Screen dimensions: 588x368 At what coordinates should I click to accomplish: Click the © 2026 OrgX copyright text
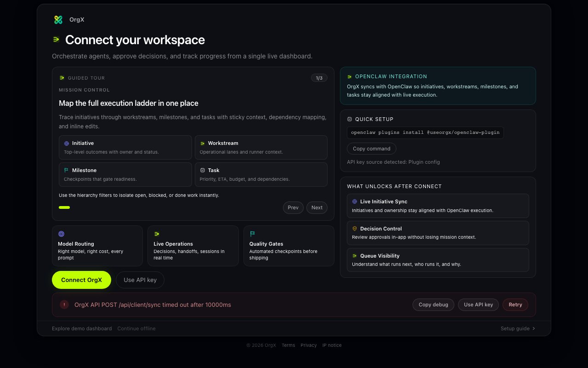coord(261,345)
